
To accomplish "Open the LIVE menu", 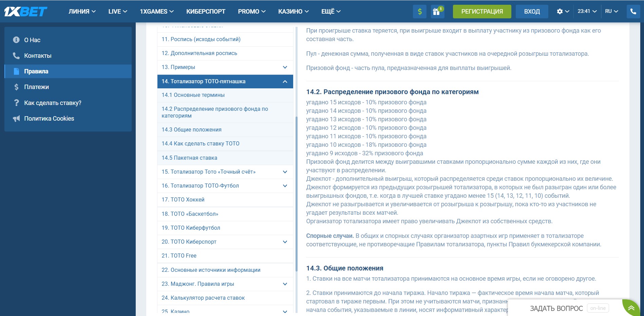I will point(118,12).
